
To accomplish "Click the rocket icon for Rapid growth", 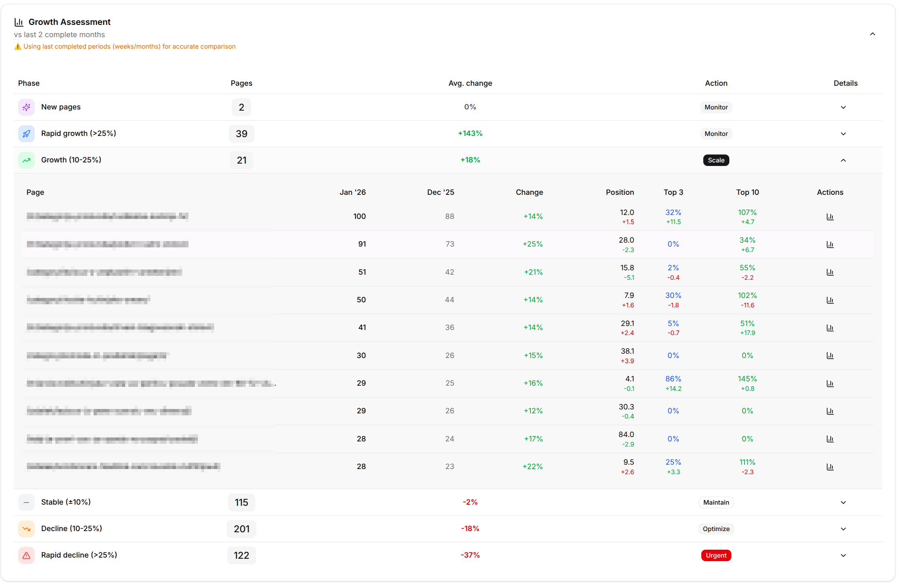I will (x=26, y=134).
